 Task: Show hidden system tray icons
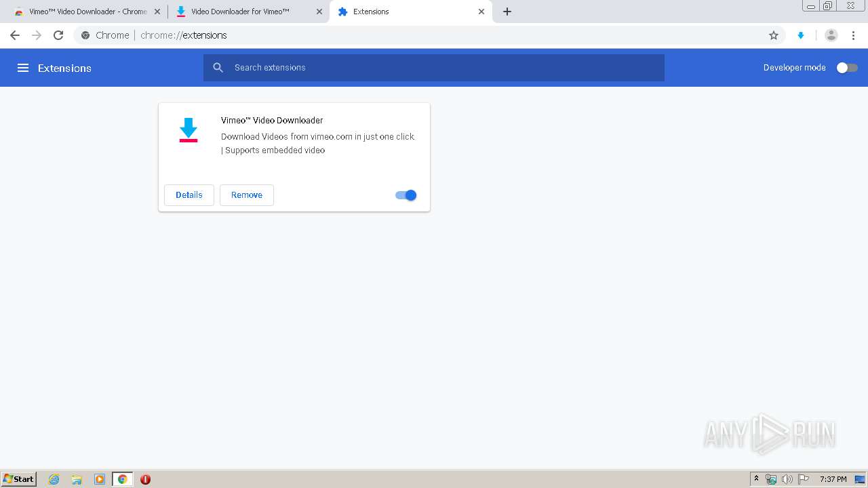tap(757, 479)
